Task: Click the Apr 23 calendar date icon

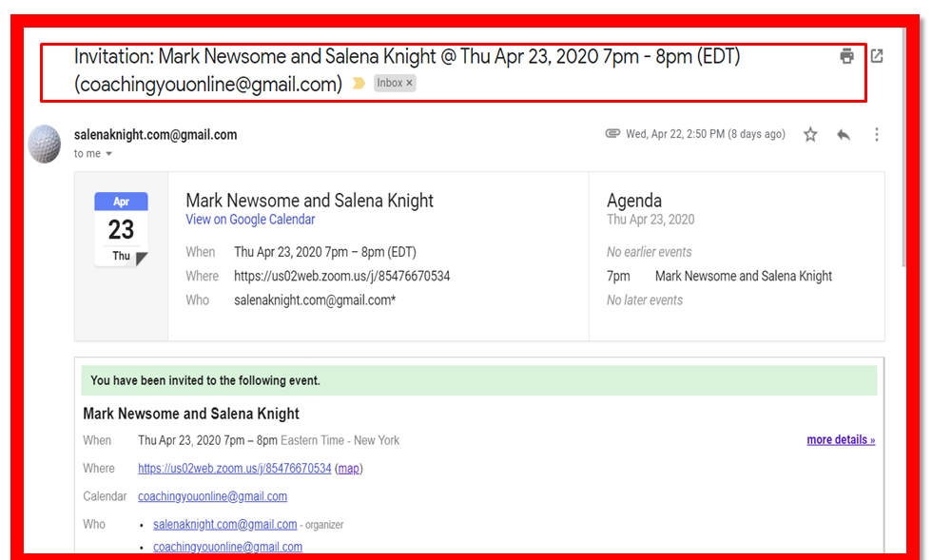Action: tap(121, 229)
